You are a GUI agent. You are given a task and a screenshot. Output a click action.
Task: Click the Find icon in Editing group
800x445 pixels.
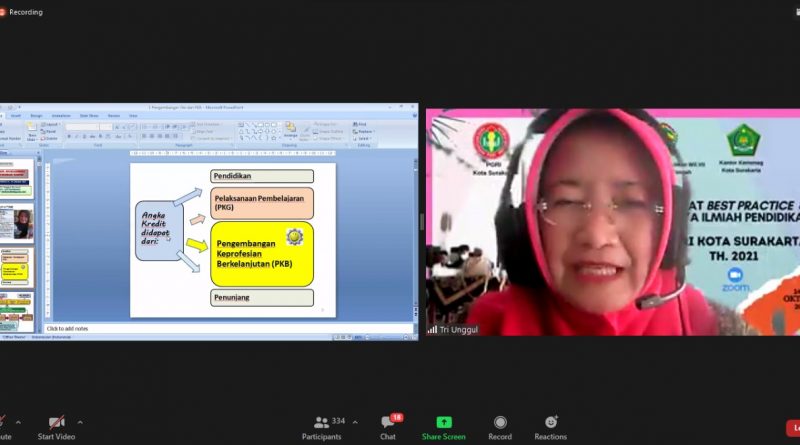361,124
